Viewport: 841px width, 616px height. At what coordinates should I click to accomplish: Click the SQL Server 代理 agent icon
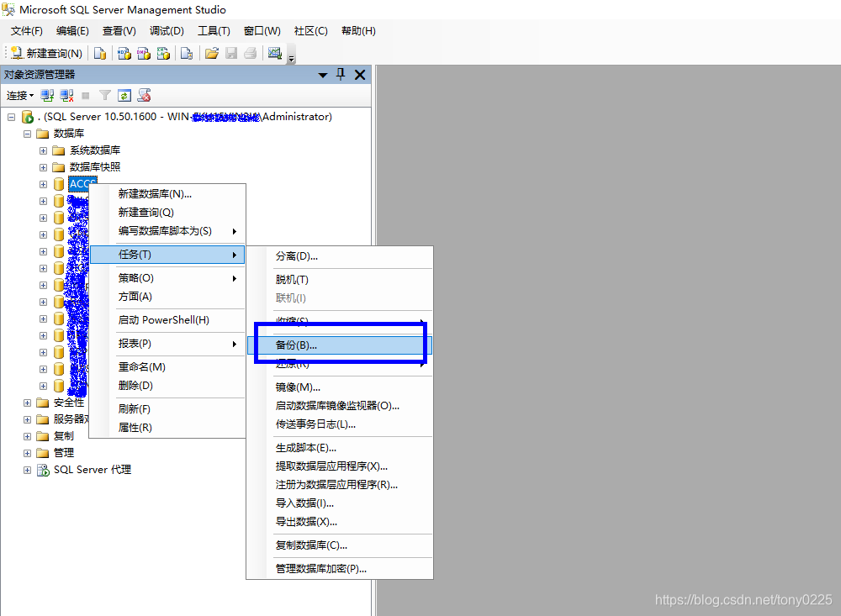point(43,470)
